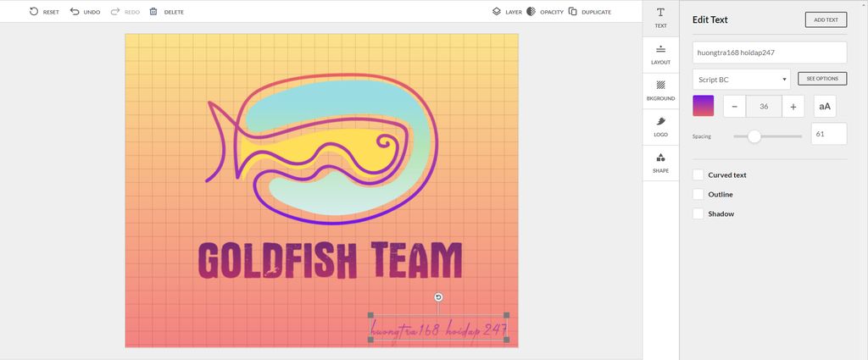Click the rotate handle above the selected text
The width and height of the screenshot is (868, 360).
click(438, 297)
